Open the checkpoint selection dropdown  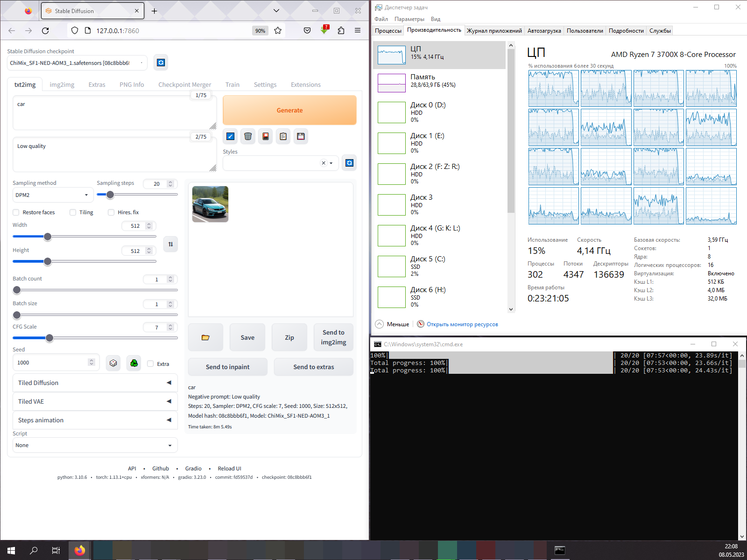click(x=77, y=63)
